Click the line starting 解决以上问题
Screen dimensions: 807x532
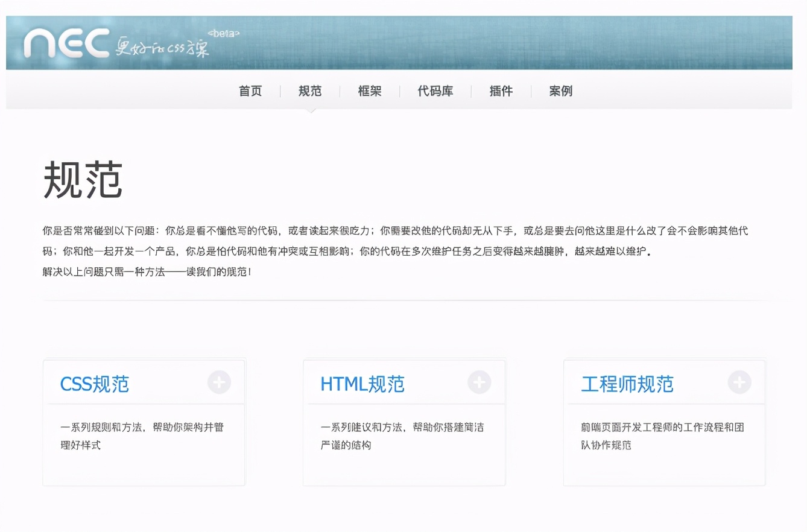pyautogui.click(x=147, y=272)
